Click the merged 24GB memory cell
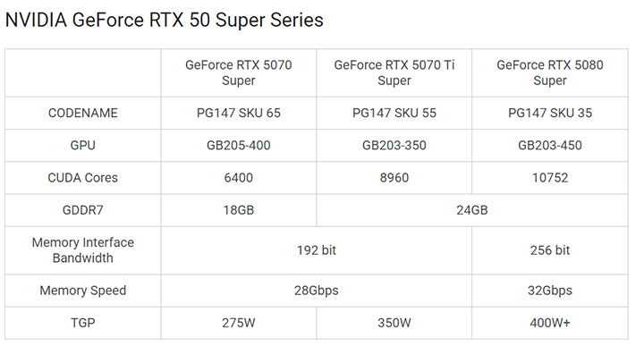Screen dimensions: 644x346 coord(472,210)
